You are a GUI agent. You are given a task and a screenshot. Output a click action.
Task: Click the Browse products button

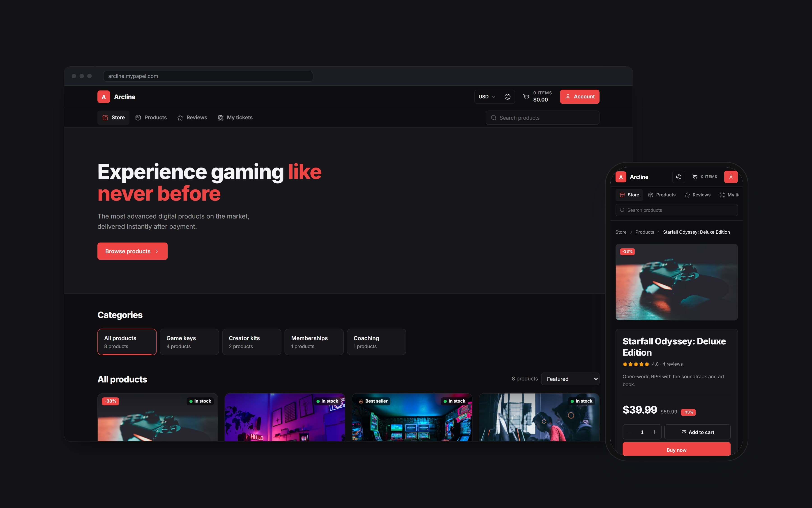click(133, 251)
